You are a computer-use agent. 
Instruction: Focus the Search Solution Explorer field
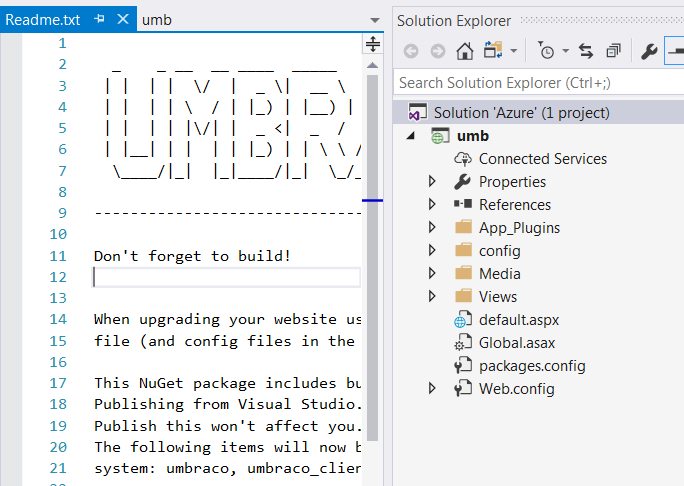pyautogui.click(x=539, y=82)
